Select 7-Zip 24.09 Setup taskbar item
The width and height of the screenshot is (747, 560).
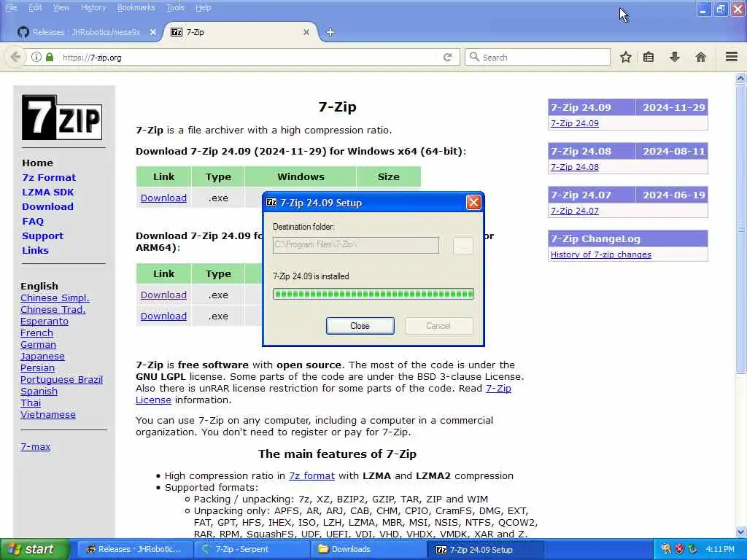coord(485,549)
